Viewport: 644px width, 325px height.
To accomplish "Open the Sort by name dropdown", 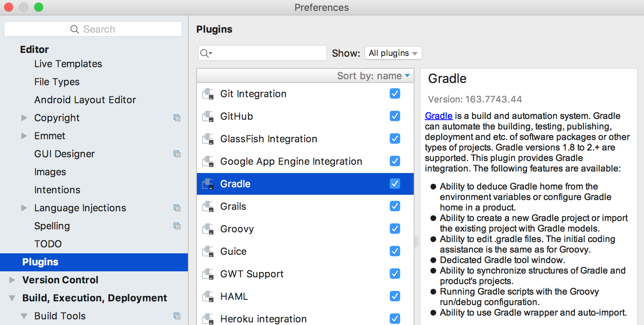I will [x=373, y=76].
